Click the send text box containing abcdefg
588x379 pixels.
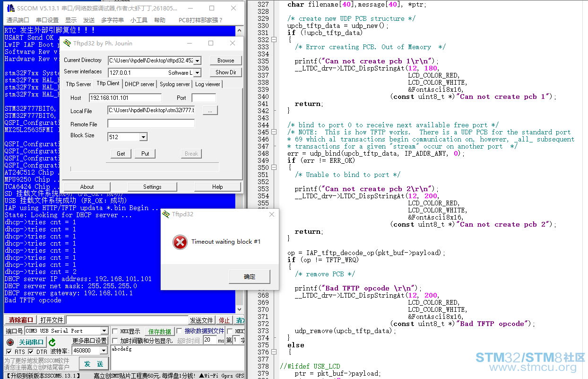point(177,358)
